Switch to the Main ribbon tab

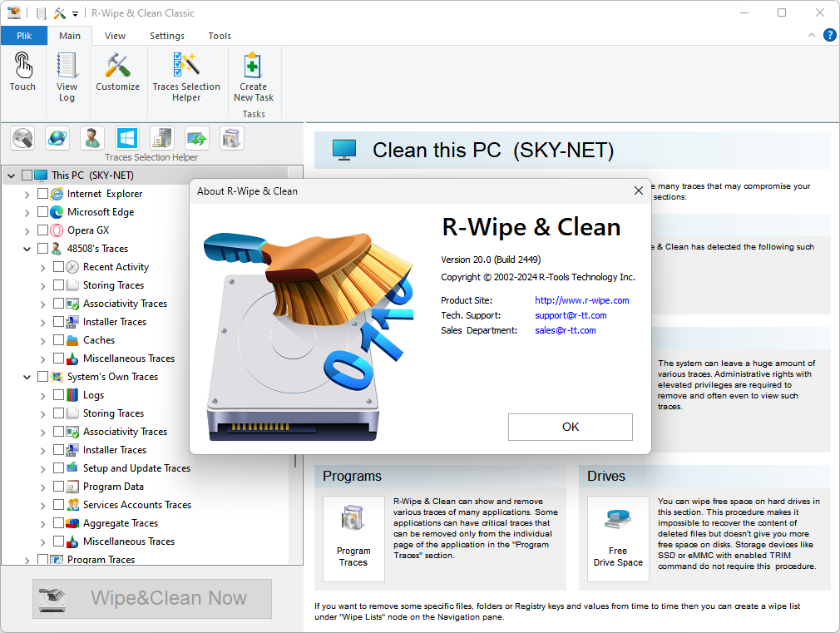pyautogui.click(x=70, y=36)
